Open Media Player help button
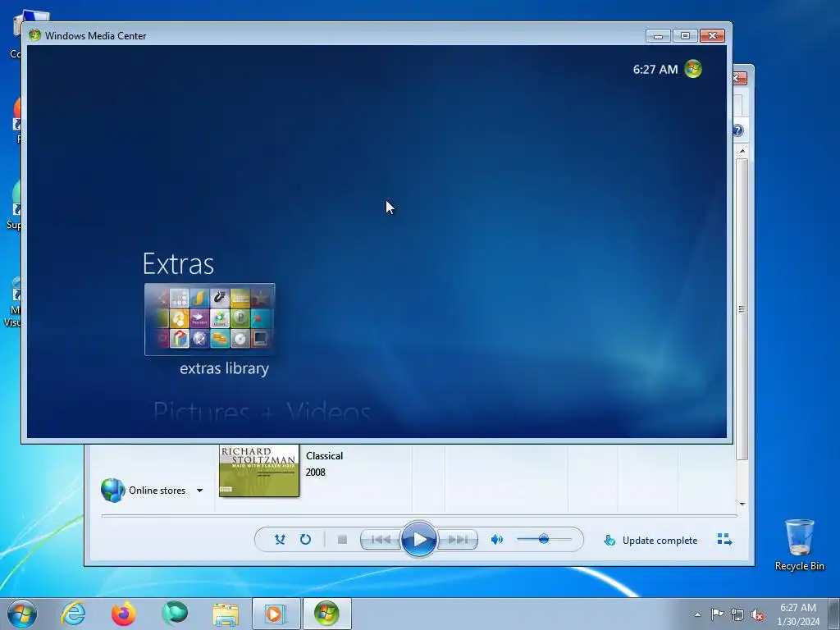Image resolution: width=840 pixels, height=630 pixels. [738, 130]
